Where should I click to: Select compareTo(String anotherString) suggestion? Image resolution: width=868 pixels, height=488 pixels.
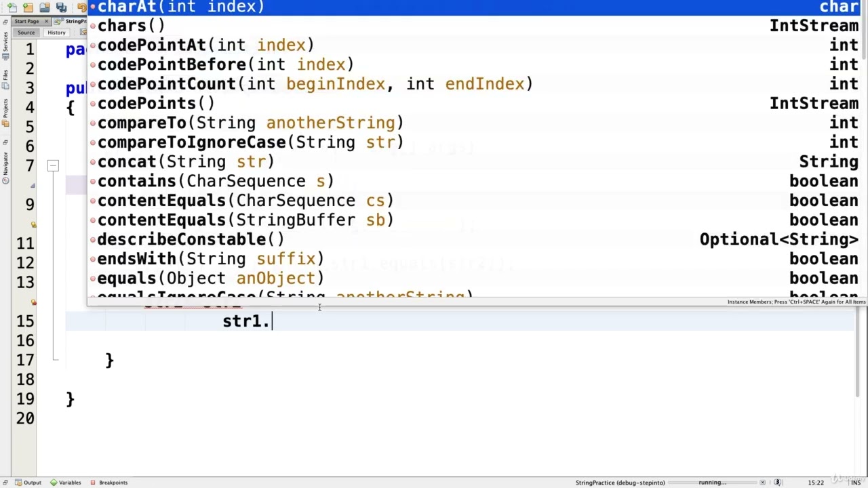[475, 123]
